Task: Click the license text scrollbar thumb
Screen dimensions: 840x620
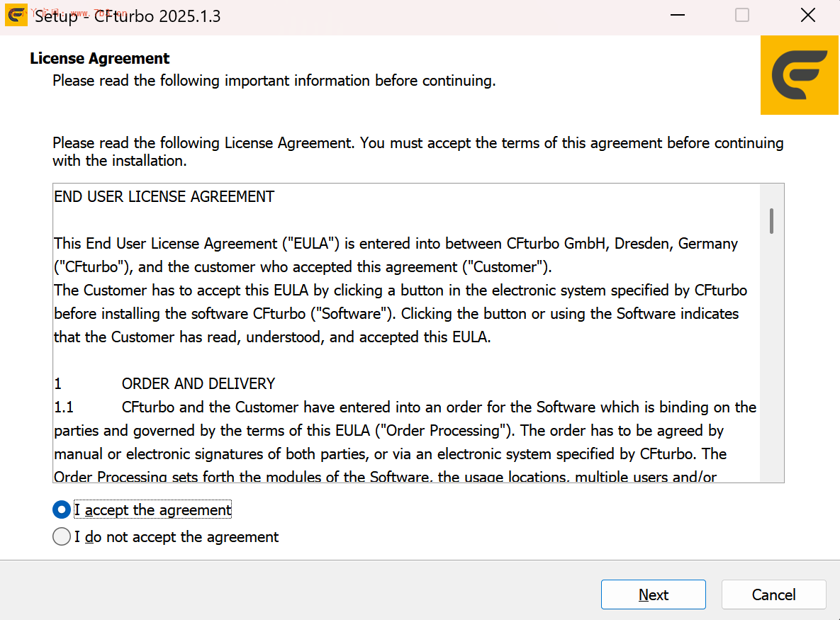Action: (771, 220)
